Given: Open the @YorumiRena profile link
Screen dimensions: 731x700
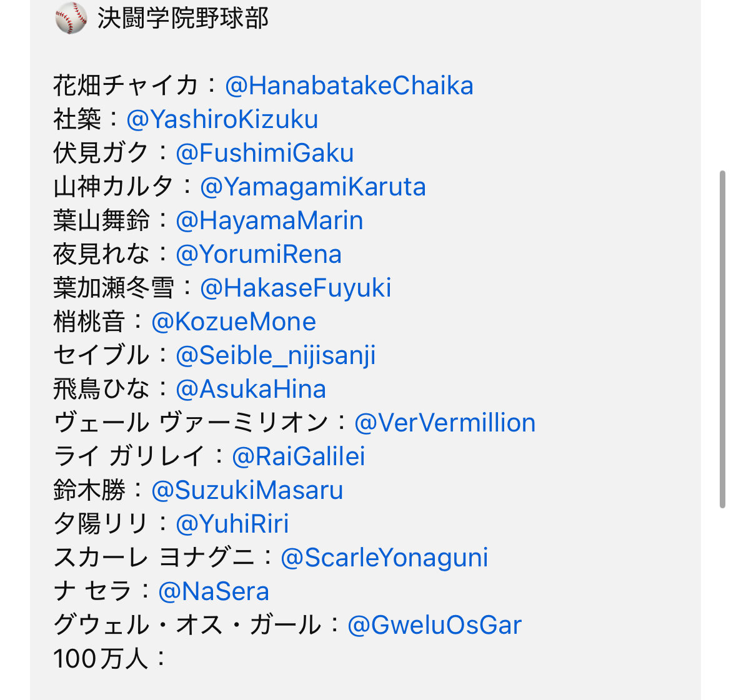Looking at the screenshot, I should pos(259,254).
